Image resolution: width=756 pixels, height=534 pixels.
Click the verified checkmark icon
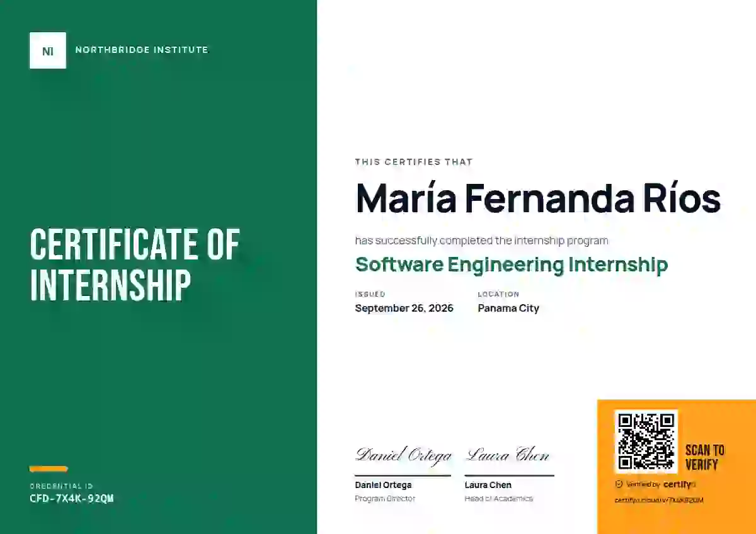619,484
